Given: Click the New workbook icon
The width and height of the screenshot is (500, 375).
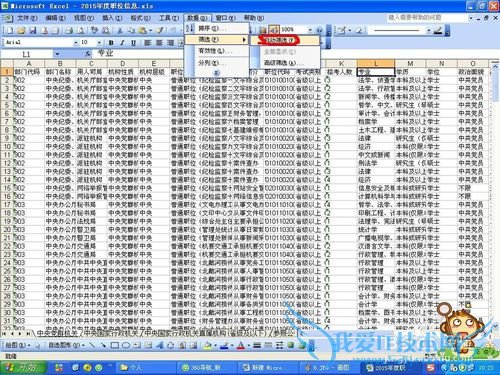Looking at the screenshot, I should pos(9,30).
